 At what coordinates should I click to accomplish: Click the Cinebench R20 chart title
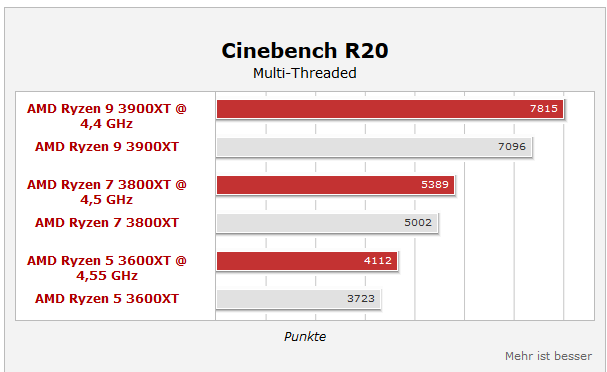305,51
